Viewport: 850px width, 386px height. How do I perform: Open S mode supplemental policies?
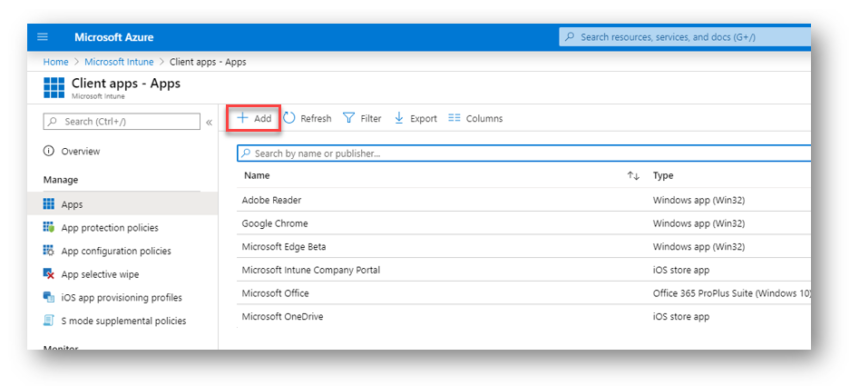124,321
